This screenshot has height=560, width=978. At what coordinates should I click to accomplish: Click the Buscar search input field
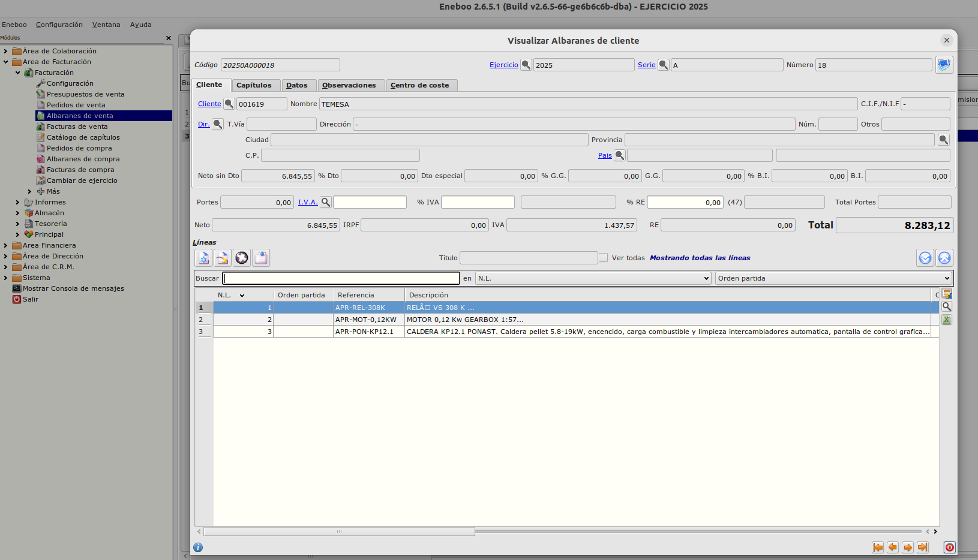tap(341, 278)
